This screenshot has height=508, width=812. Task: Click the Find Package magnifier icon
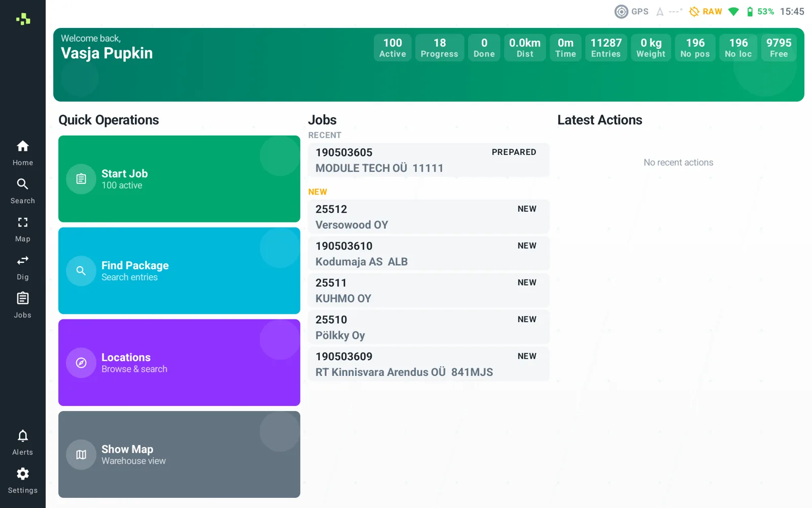tap(81, 271)
